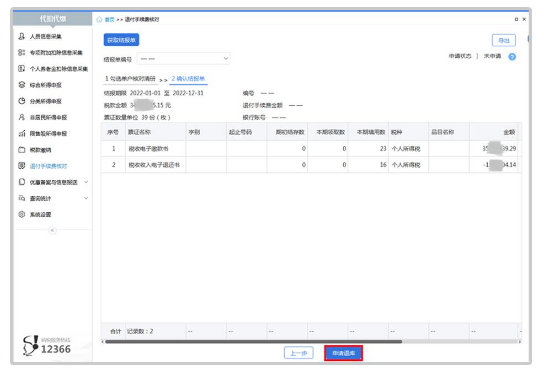Click the 导出 export button
Image resolution: width=544 pixels, height=373 pixels.
(504, 40)
